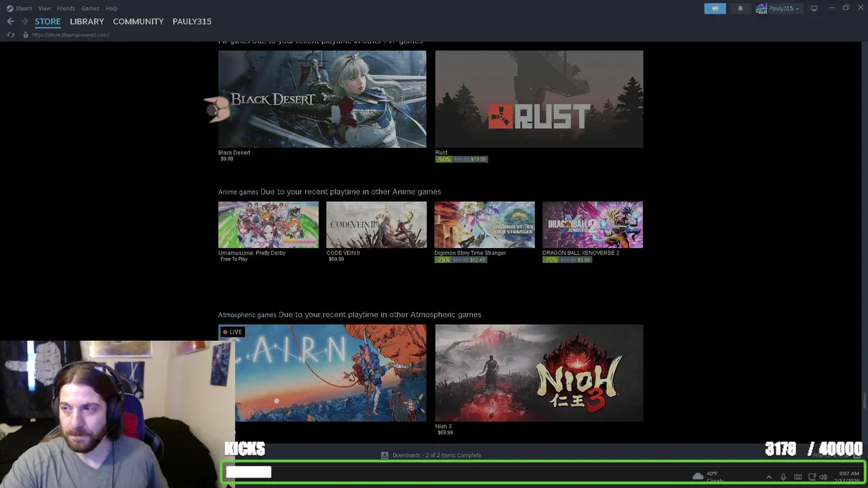Click DRAGON BALL XENOVERSE 2 title text
Viewport: 868px width, 488px height.
click(x=580, y=253)
